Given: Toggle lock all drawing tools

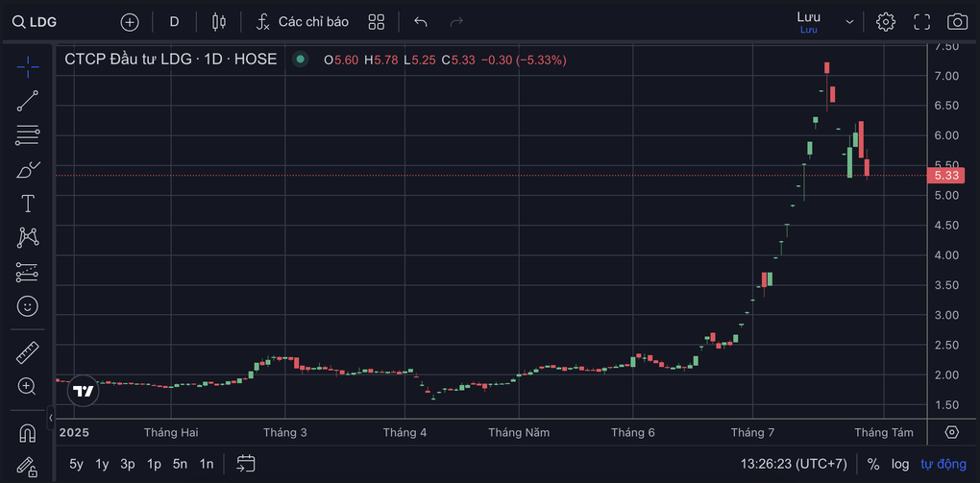Looking at the screenshot, I should pyautogui.click(x=28, y=466).
